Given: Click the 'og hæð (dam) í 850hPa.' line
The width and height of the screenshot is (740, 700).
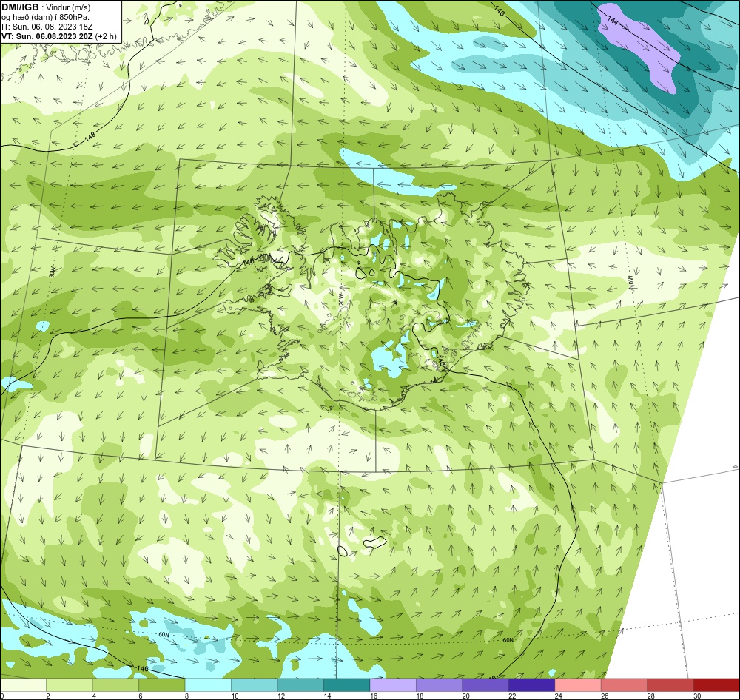Looking at the screenshot, I should (45, 18).
